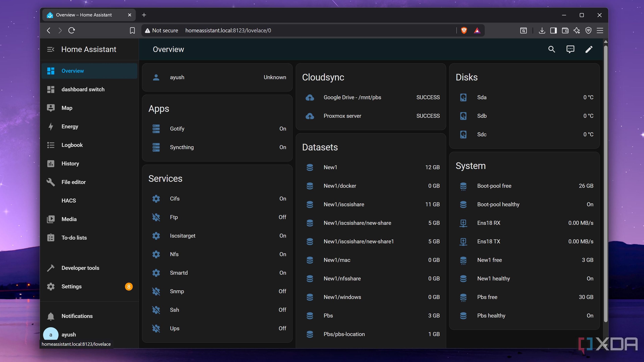The image size is (644, 362).
Task: Open the New1/iscsishare dataset row
Action: tap(371, 204)
